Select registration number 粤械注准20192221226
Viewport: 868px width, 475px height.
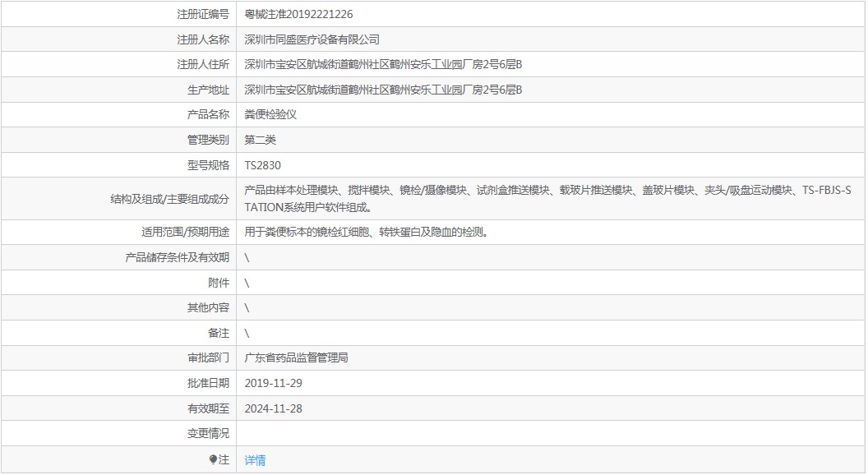(x=298, y=15)
